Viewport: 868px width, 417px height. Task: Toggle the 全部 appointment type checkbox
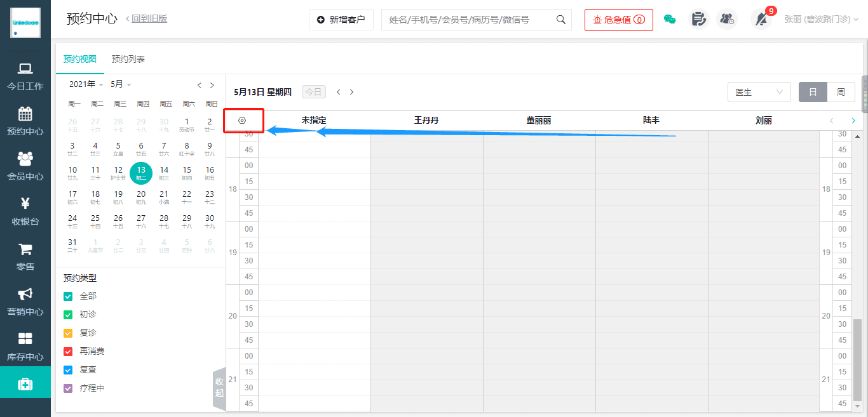69,296
